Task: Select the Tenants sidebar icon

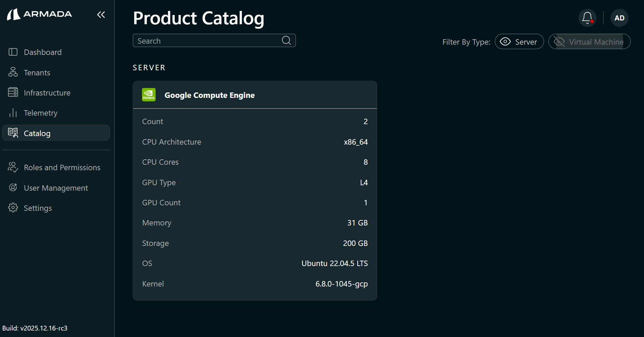Action: 13,72
